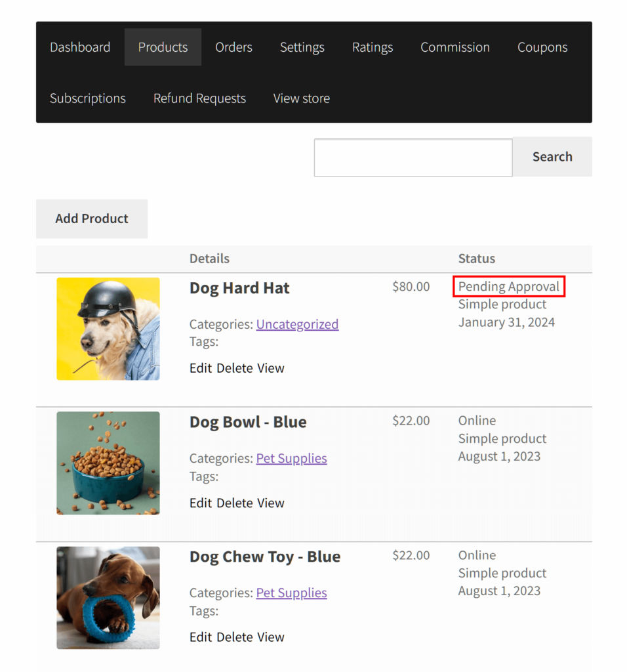Screen dimensions: 627x672
Task: Open the Coupons menu item
Action: pyautogui.click(x=542, y=47)
